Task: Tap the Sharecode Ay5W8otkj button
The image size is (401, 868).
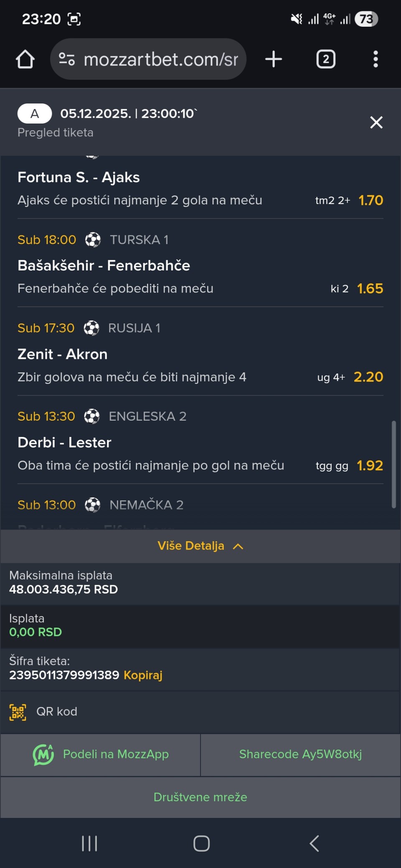Action: click(x=300, y=754)
